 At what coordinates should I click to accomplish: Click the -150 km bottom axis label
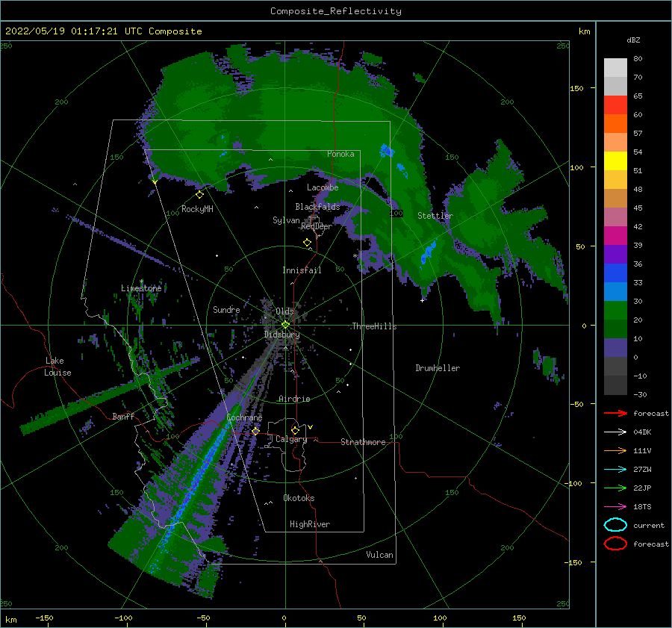tap(44, 618)
